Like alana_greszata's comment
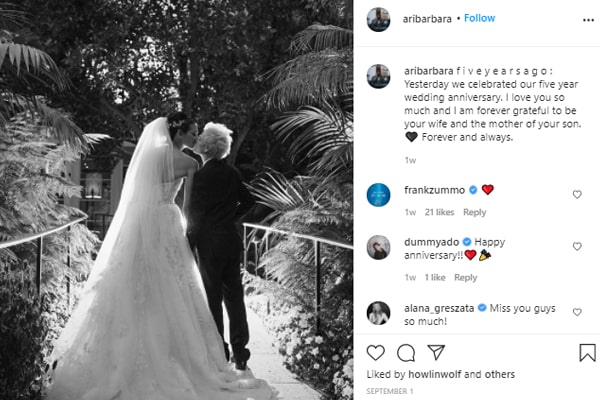The image size is (600, 400). tap(577, 312)
